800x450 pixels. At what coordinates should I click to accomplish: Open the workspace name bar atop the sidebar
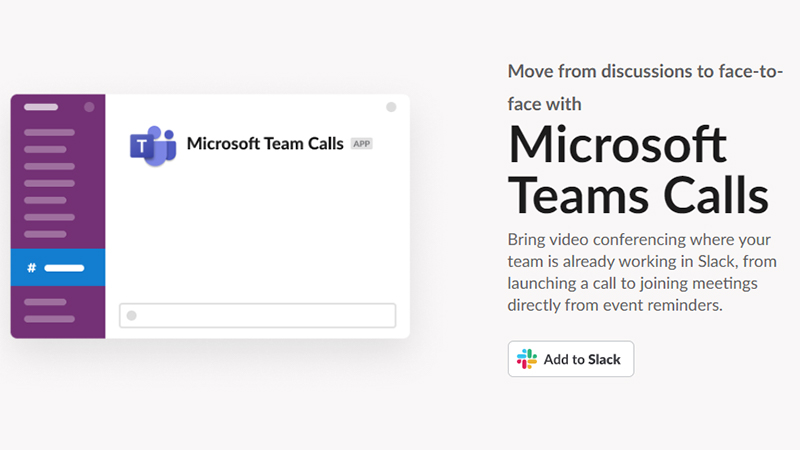41,106
